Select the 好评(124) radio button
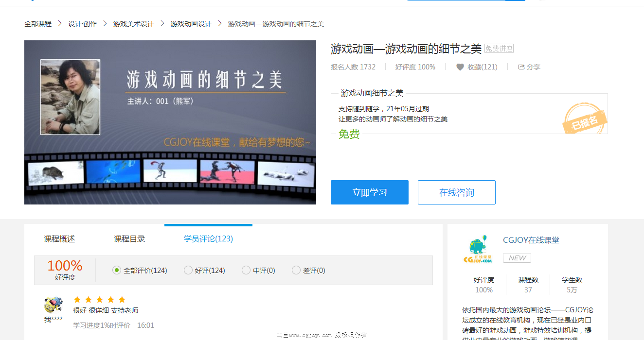Viewport: 644px width, 340px height. [188, 270]
